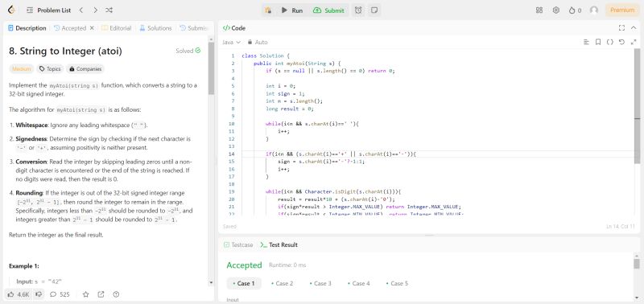Click code line 8 'long result = 0;'
The width and height of the screenshot is (644, 304).
pos(290,109)
